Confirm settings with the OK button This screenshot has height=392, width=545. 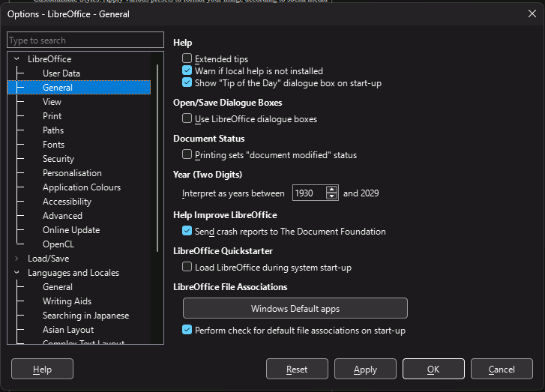[x=433, y=369]
